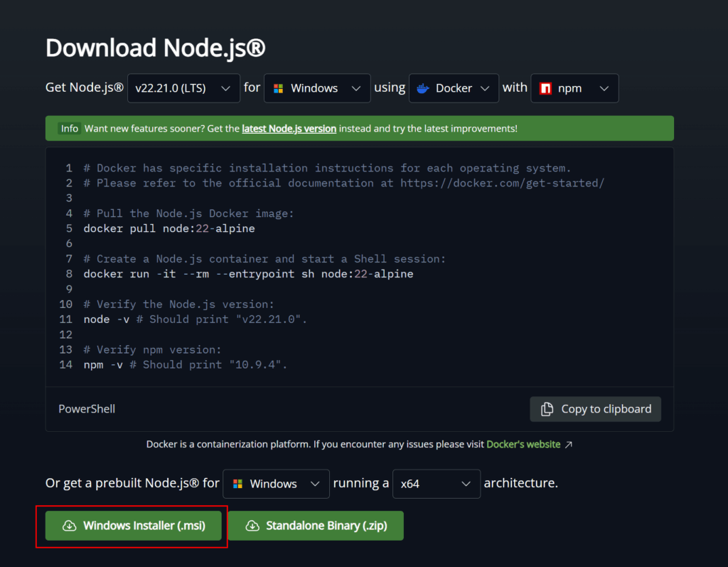Expand the npm package manager dropdown chevron

(604, 88)
